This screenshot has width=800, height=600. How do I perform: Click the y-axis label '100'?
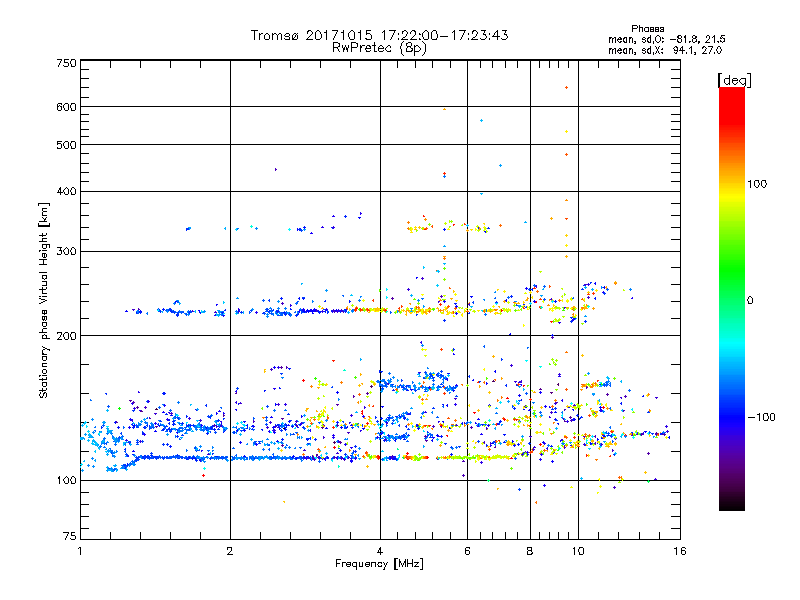tap(67, 481)
